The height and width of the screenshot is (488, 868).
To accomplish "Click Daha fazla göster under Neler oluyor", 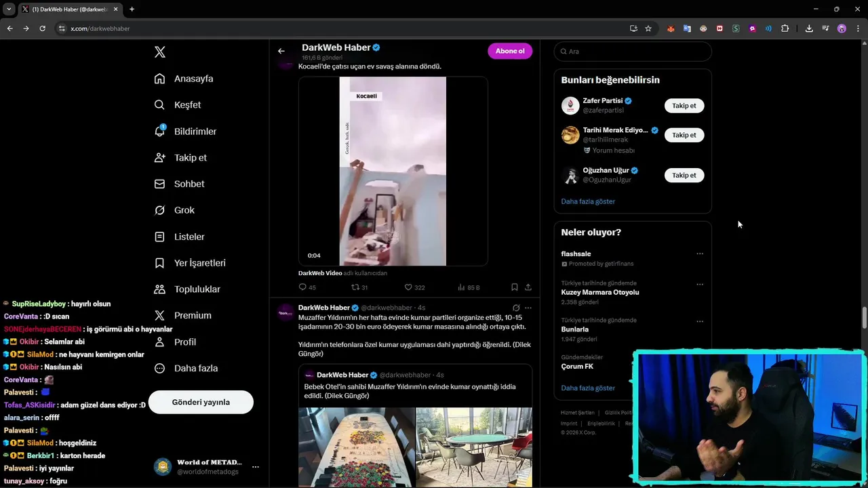I will 588,388.
